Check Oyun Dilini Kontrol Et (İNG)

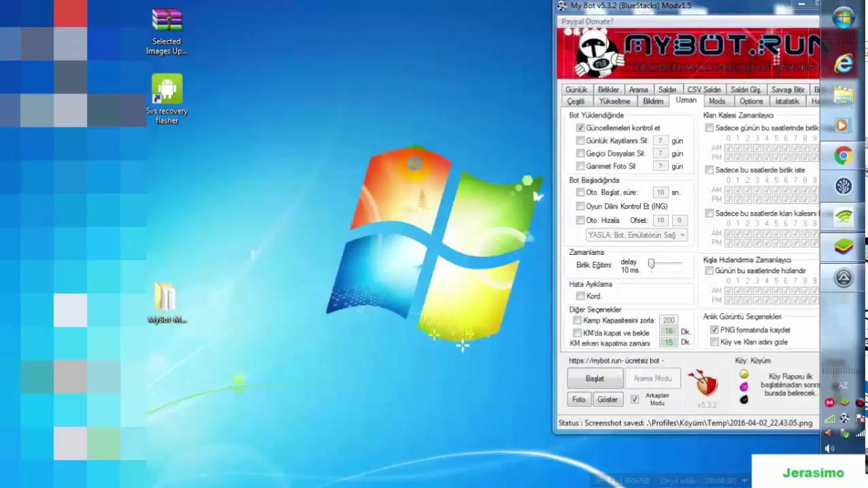point(580,206)
